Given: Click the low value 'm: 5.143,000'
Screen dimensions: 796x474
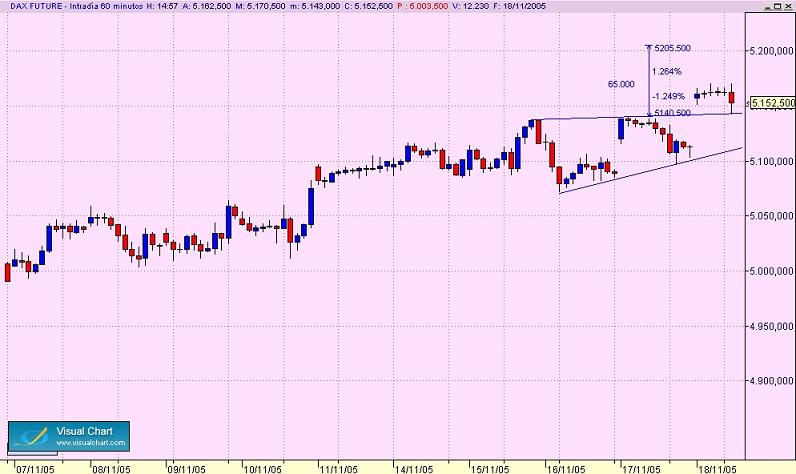Looking at the screenshot, I should [314, 6].
